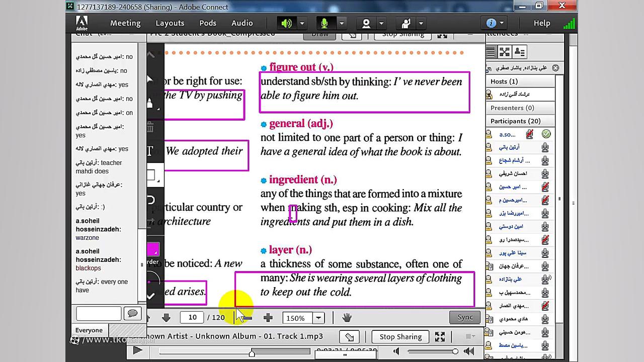This screenshot has width=644, height=362.
Task: Switch to breakout room view
Action: 505,52
